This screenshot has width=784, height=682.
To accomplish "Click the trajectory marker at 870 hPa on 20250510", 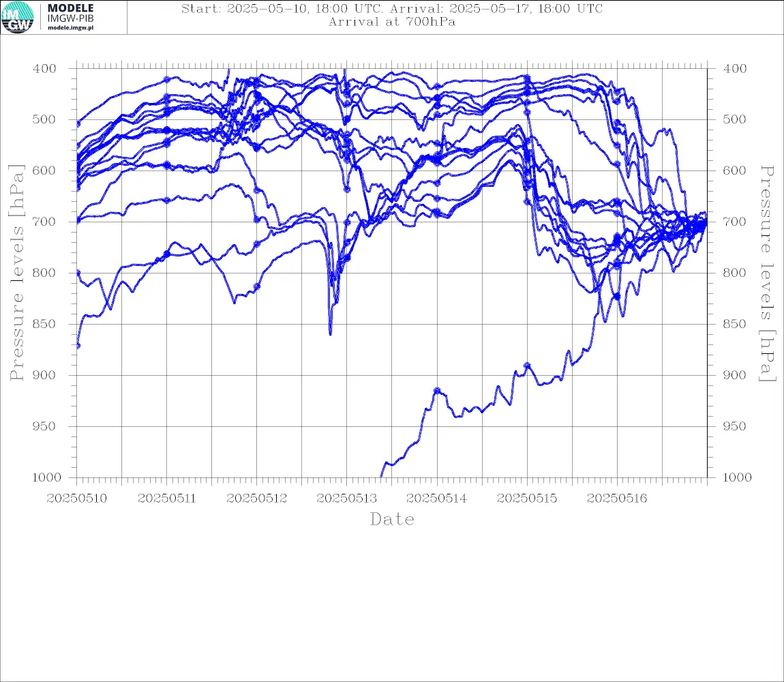I will (x=78, y=346).
